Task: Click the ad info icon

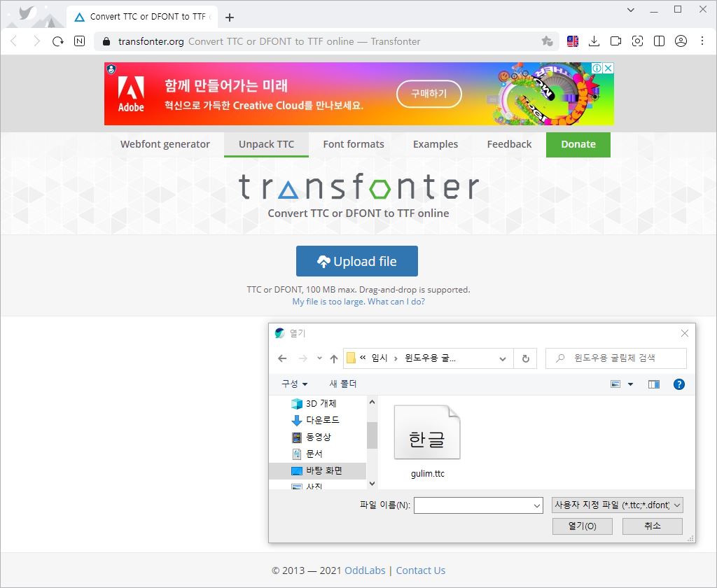Action: 597,68
